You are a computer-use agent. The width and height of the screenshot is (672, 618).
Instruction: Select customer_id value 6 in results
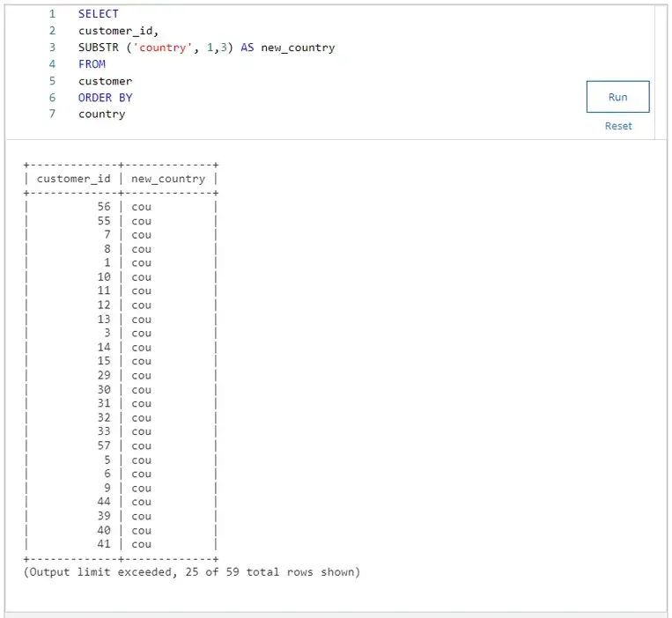tap(107, 474)
